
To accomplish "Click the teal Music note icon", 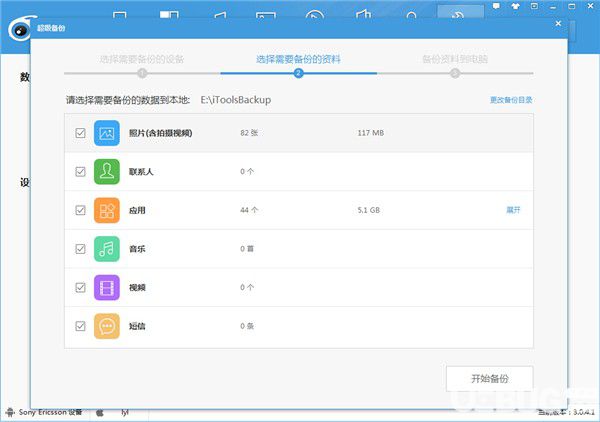I will point(107,249).
